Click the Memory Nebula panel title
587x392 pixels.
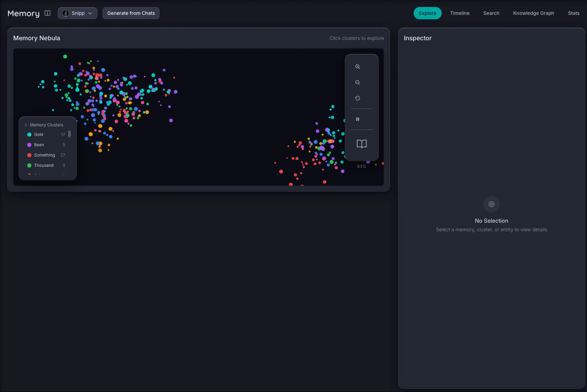point(36,38)
